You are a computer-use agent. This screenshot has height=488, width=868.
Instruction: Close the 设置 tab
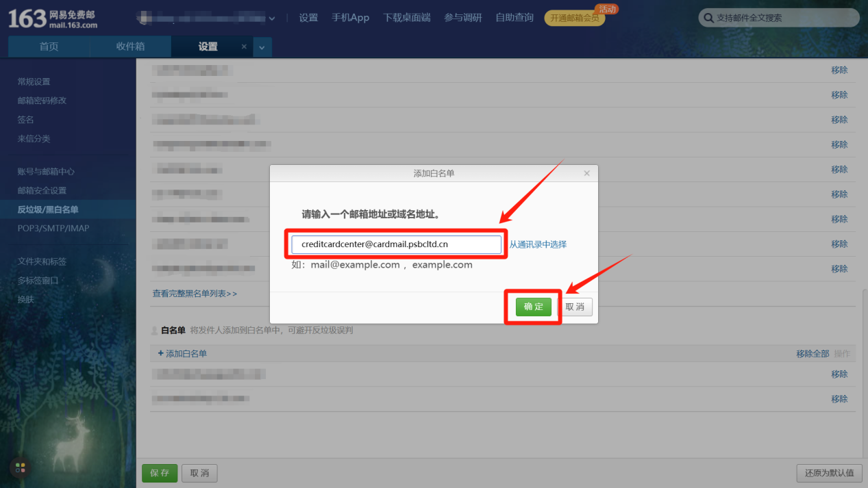(x=244, y=47)
